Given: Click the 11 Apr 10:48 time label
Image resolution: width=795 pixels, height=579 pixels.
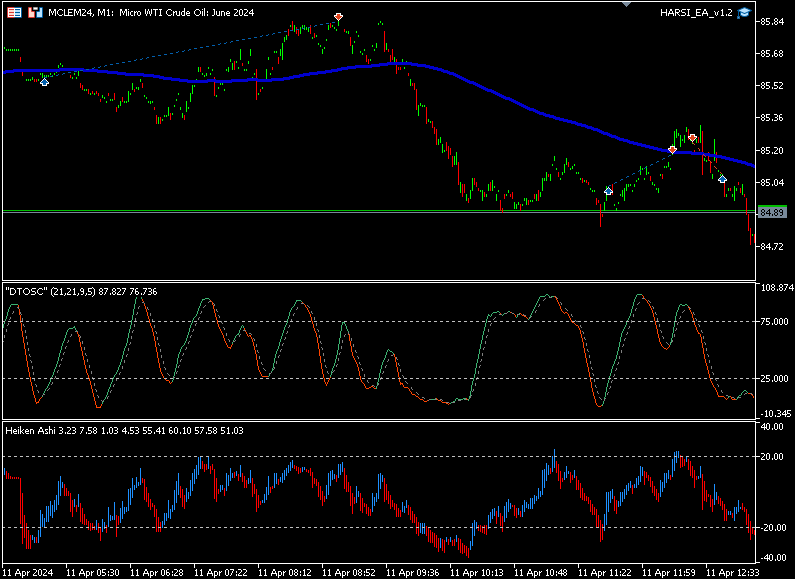Looking at the screenshot, I should (540, 572).
